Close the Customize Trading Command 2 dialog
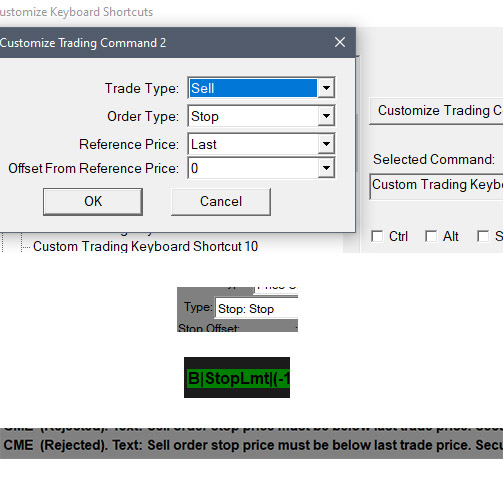The height and width of the screenshot is (500, 503). 340,42
